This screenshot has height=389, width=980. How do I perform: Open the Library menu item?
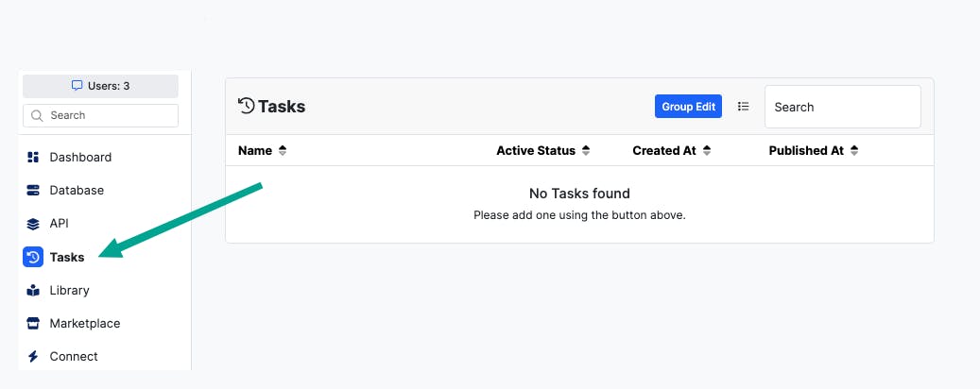70,291
